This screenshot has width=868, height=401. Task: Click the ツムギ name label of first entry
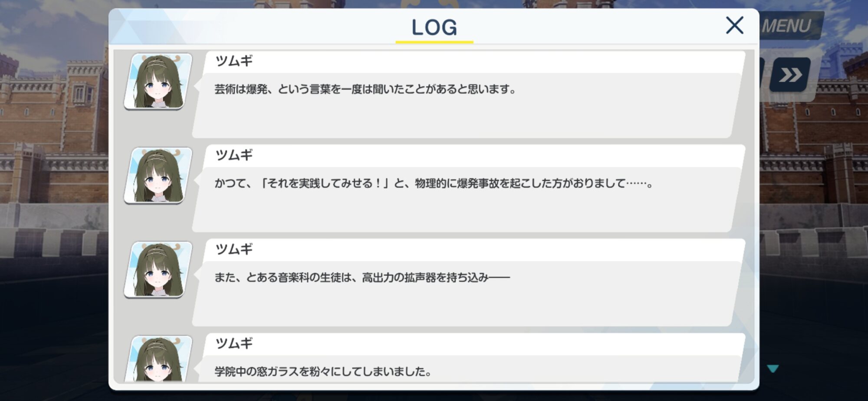click(234, 61)
